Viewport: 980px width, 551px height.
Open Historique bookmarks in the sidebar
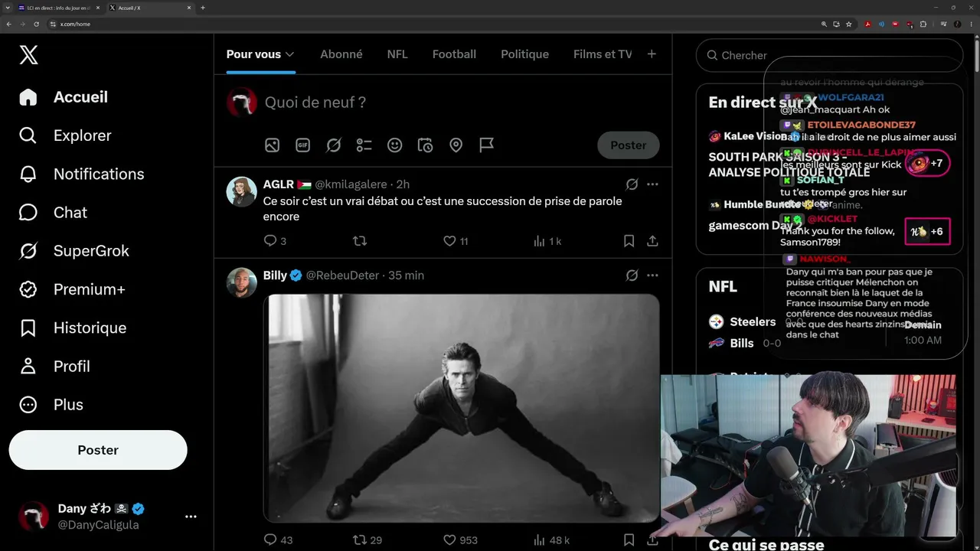pos(73,328)
